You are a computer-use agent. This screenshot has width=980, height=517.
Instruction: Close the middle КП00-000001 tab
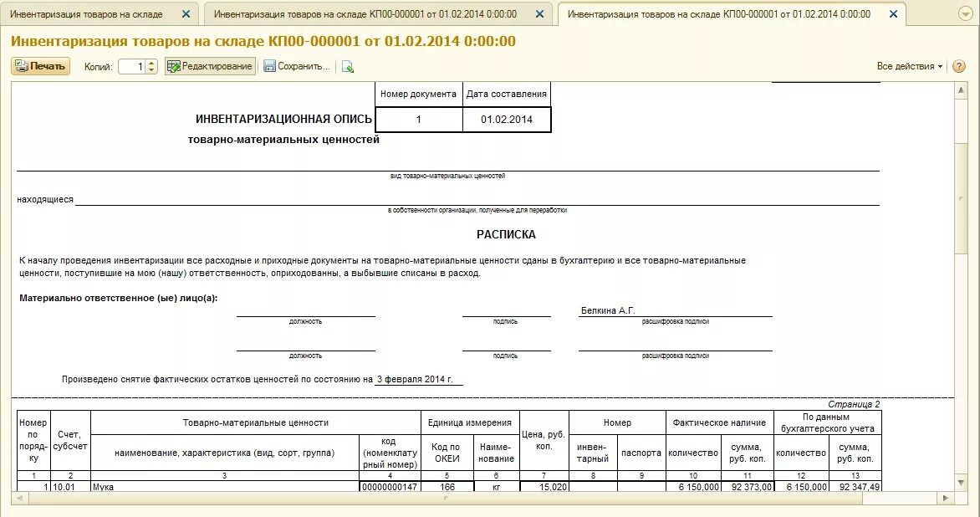[x=539, y=13]
